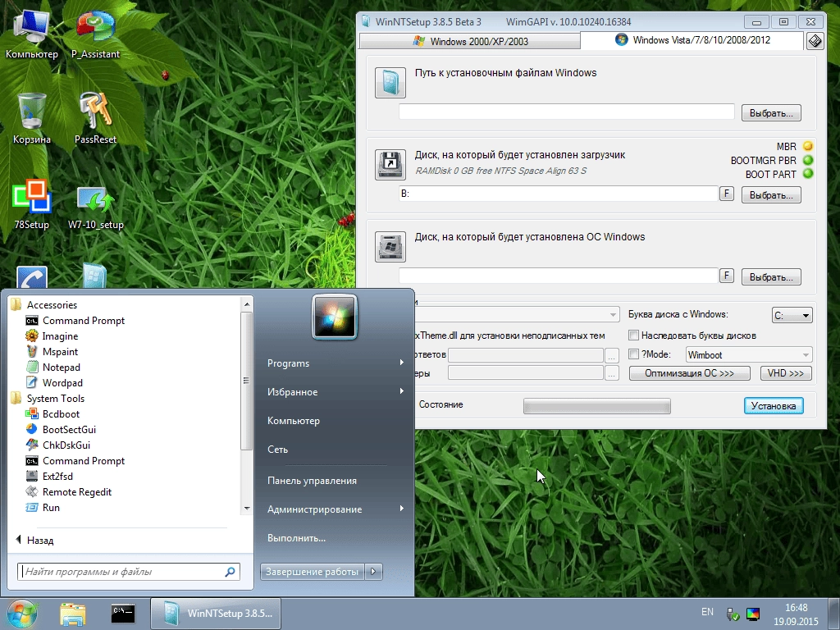
Task: Expand the Администрирование submenu
Action: click(x=335, y=509)
